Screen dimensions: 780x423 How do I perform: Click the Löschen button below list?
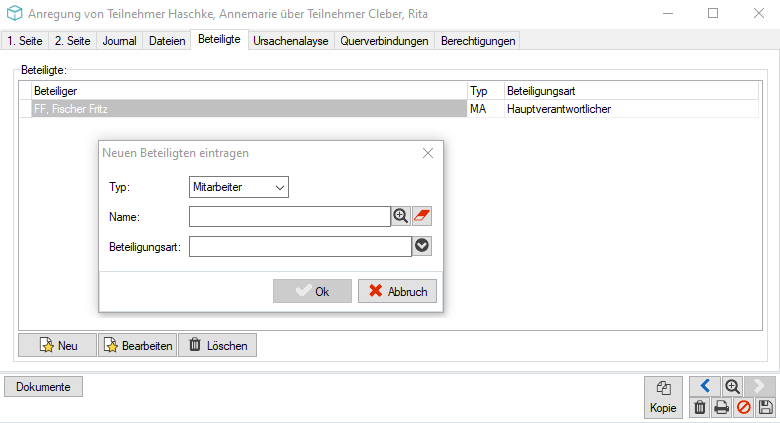[x=218, y=345]
